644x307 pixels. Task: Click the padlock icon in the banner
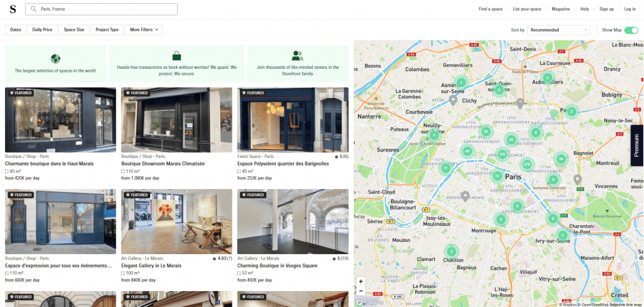tap(177, 55)
